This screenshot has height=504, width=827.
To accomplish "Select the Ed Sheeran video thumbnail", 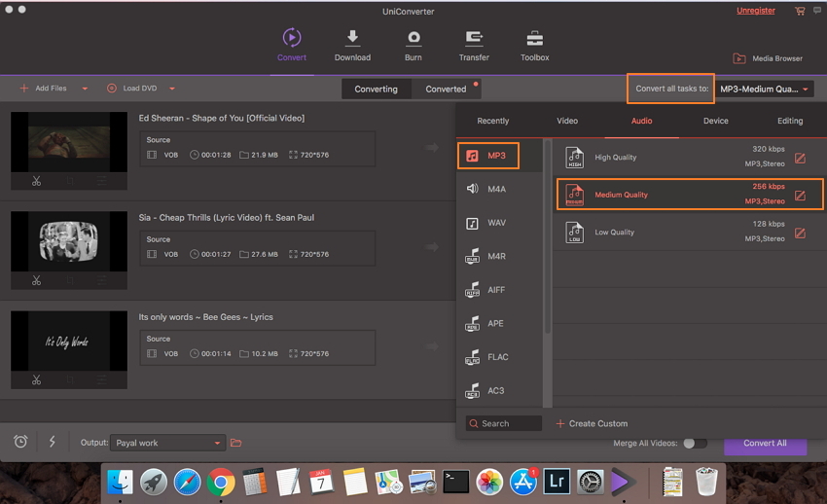I will click(x=69, y=142).
